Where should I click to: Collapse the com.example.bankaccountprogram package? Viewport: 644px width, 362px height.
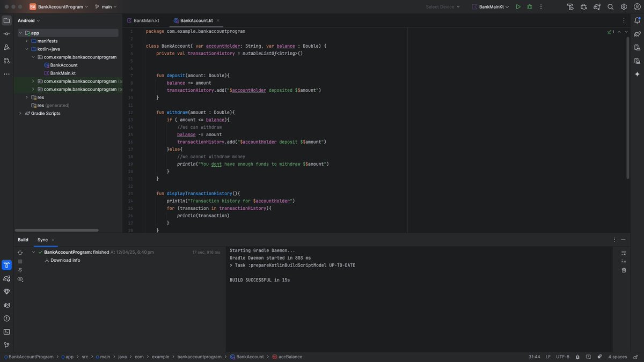pyautogui.click(x=33, y=56)
